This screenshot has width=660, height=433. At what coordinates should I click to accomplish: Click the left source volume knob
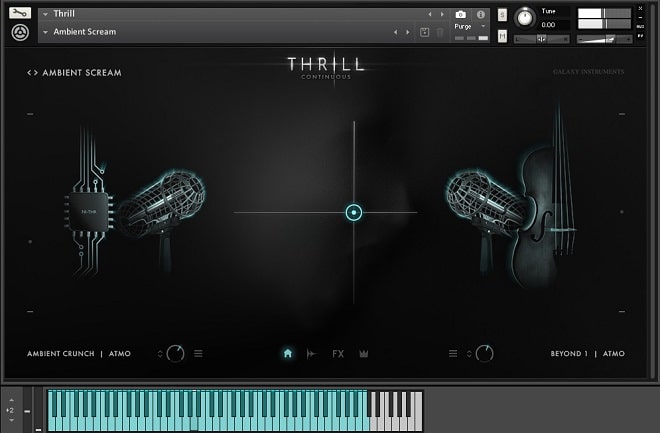[175, 353]
